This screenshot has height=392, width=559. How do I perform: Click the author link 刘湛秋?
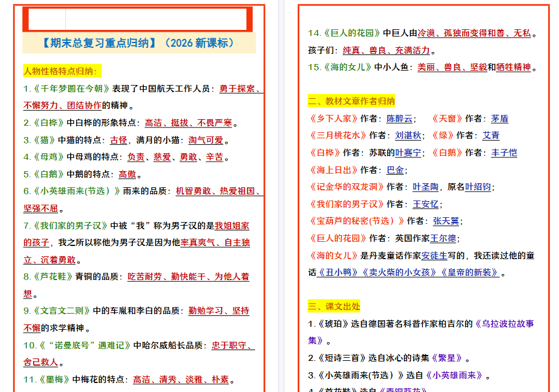coord(406,136)
